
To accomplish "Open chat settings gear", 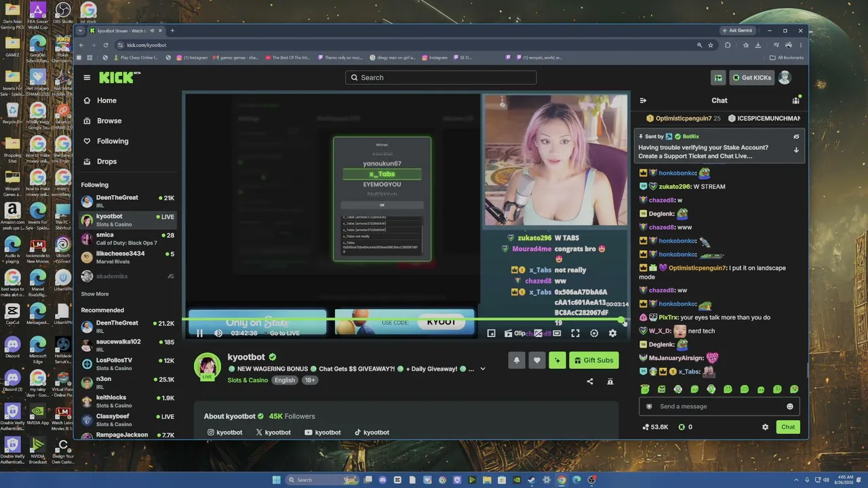I will [766, 427].
